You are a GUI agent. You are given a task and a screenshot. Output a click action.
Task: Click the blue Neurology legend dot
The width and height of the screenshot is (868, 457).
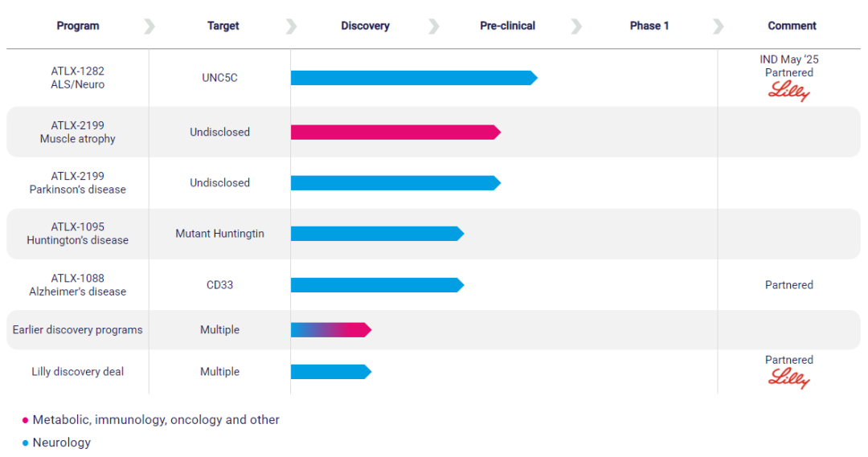(x=25, y=443)
